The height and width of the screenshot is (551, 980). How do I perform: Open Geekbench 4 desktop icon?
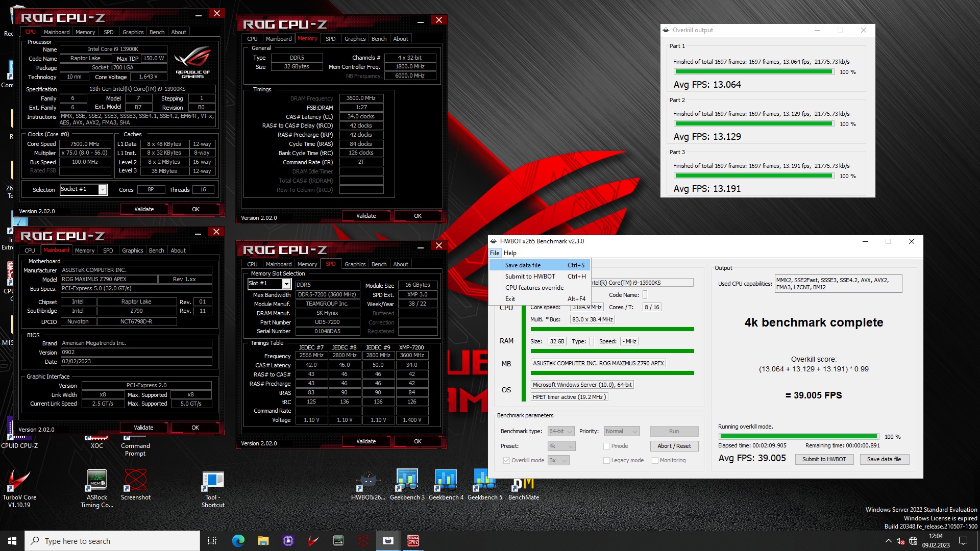pos(446,485)
